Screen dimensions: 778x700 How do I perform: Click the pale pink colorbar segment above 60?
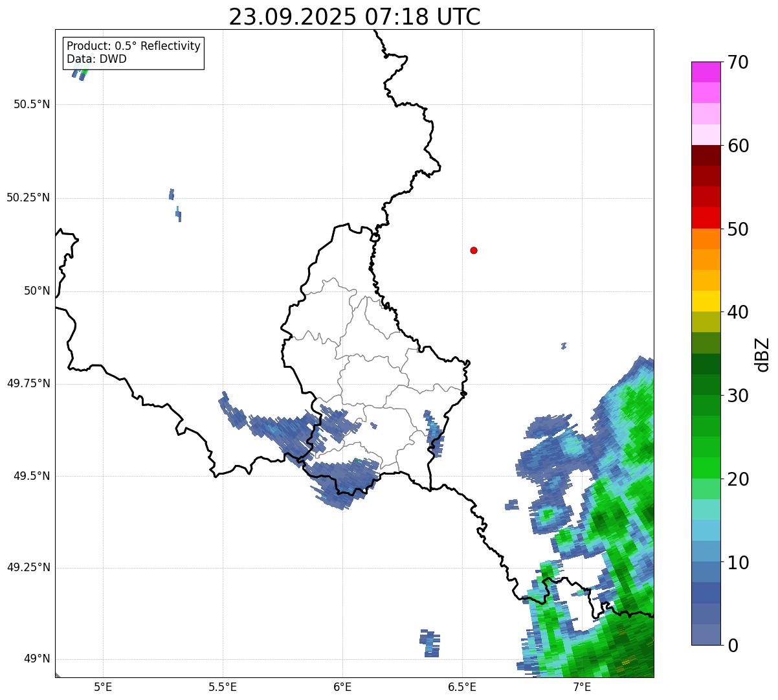(x=706, y=135)
